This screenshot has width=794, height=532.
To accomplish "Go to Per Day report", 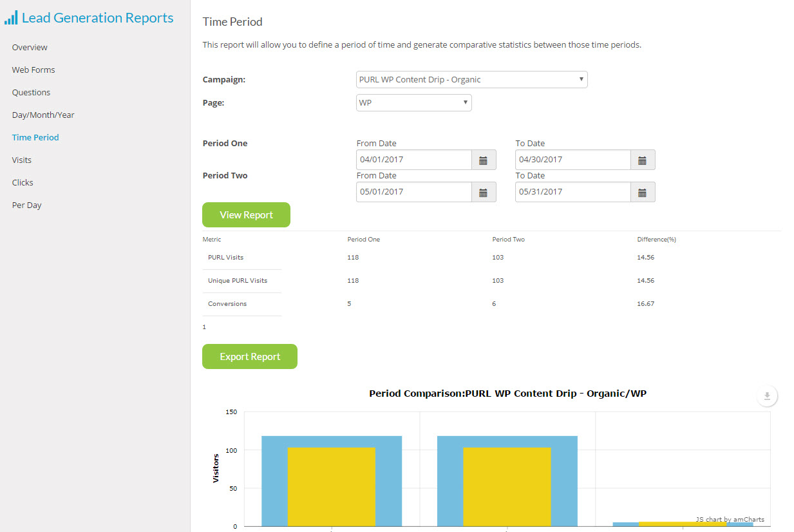I will 27,205.
